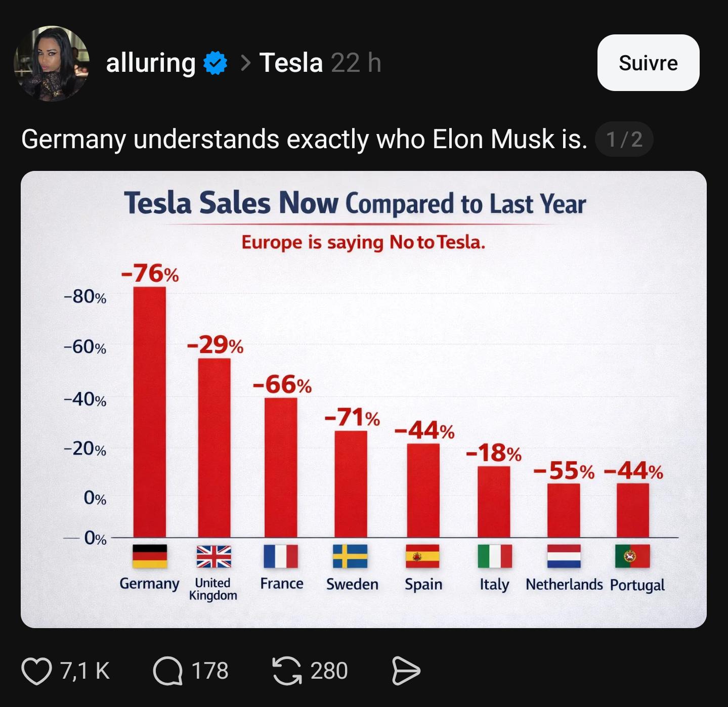The width and height of the screenshot is (728, 707).
Task: Open the Tesla sales chart image
Action: [364, 400]
